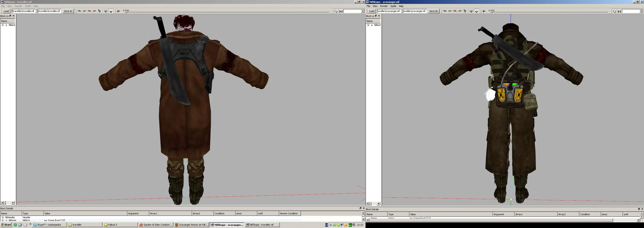Open View menu in scavanger window
Image resolution: width=644 pixels, height=228 pixels.
[375, 6]
